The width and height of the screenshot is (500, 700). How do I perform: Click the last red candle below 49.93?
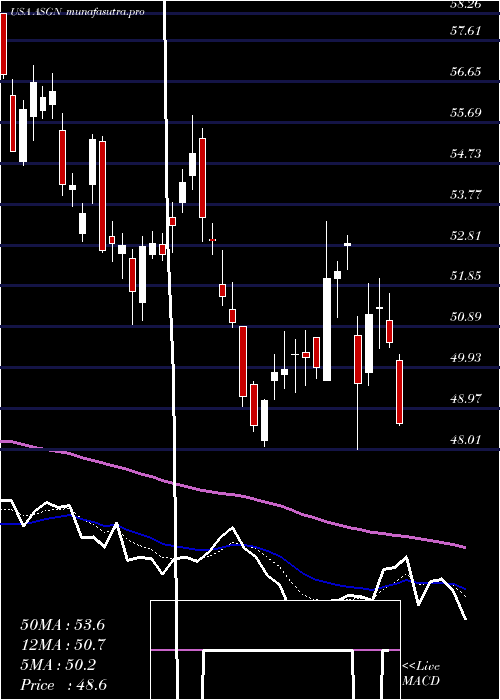coord(400,392)
